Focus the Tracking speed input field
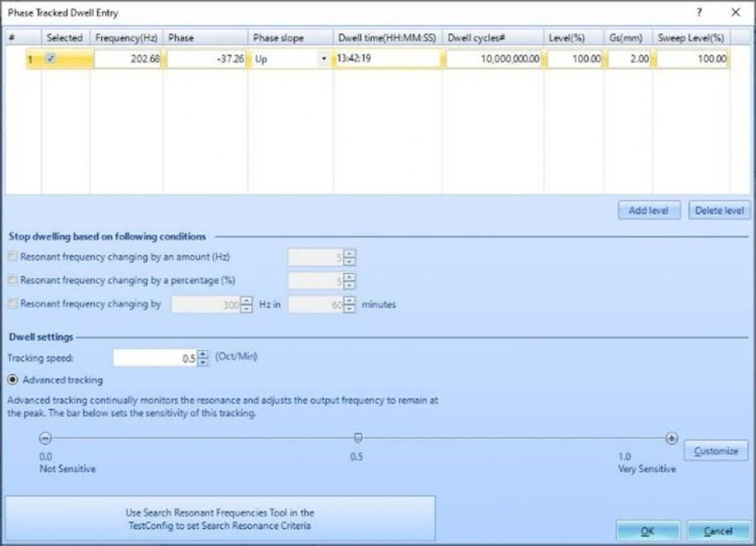The image size is (756, 546). click(x=155, y=358)
